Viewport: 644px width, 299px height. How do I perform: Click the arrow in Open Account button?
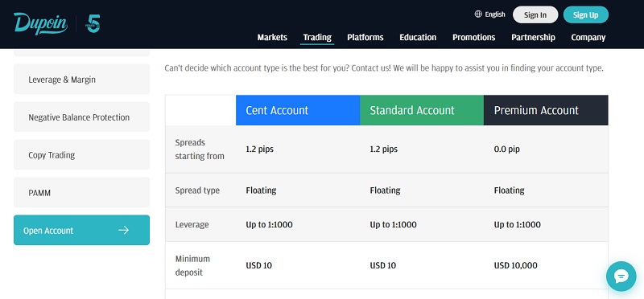[x=124, y=231]
